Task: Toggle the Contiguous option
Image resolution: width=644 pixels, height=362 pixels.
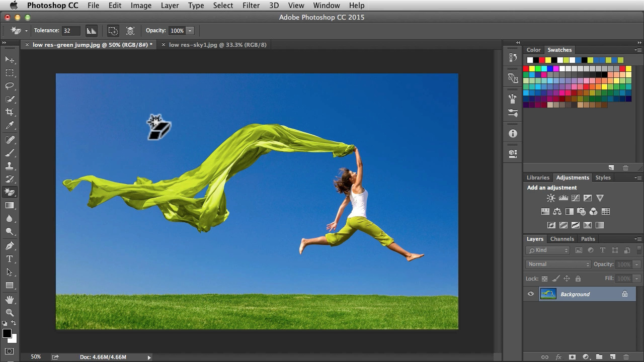Action: point(113,31)
